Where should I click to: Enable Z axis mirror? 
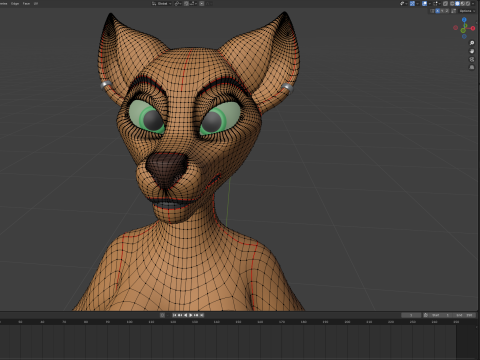pos(447,11)
